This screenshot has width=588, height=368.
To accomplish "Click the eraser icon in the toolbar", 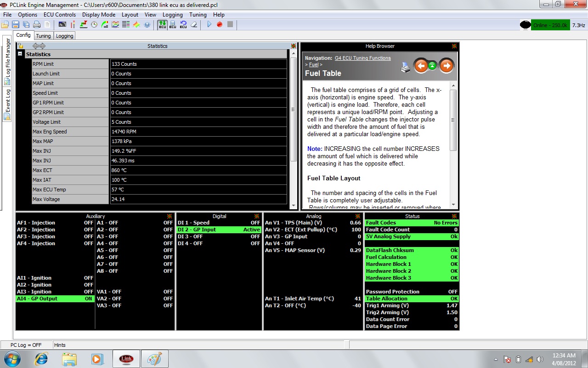I will [194, 24].
